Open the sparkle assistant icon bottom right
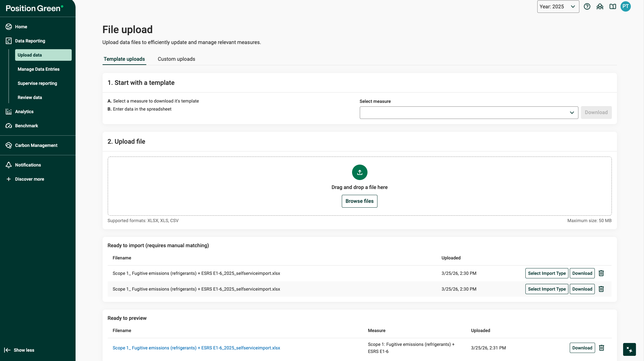This screenshot has height=361, width=644. [x=629, y=349]
